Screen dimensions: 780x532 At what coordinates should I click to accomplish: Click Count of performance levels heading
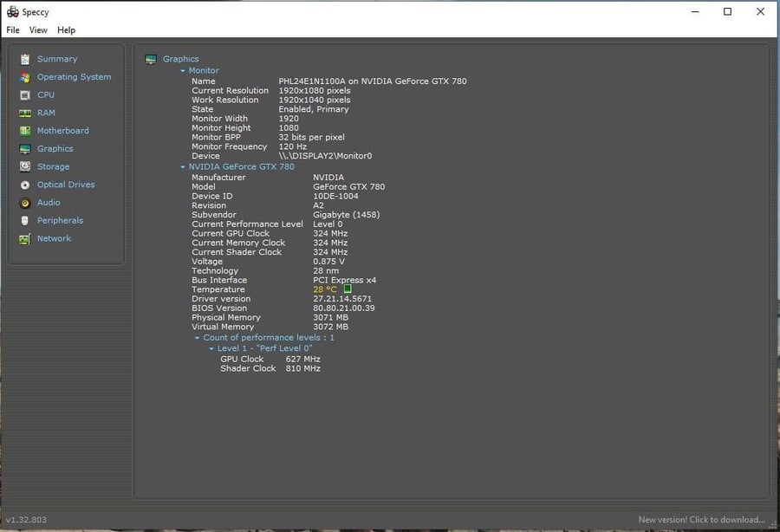269,338
